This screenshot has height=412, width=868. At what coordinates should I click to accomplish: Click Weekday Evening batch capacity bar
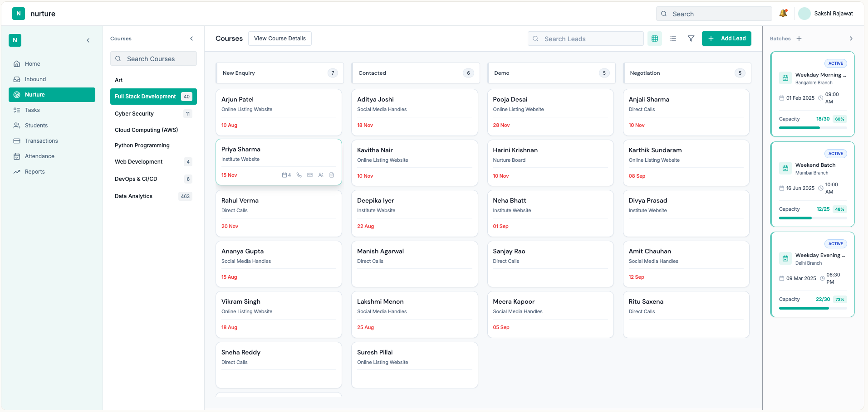(813, 308)
